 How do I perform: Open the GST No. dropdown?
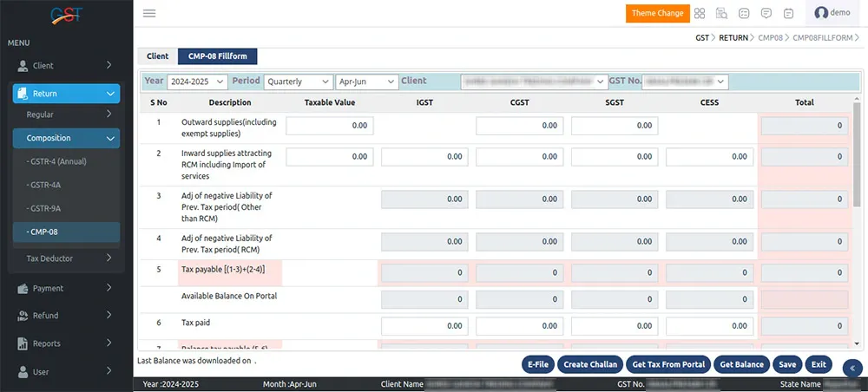coord(686,82)
